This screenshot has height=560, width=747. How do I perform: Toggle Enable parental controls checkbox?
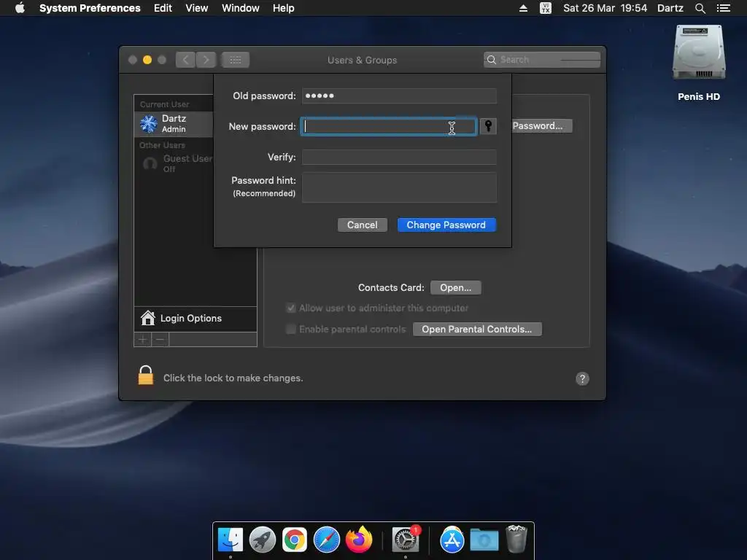point(290,329)
